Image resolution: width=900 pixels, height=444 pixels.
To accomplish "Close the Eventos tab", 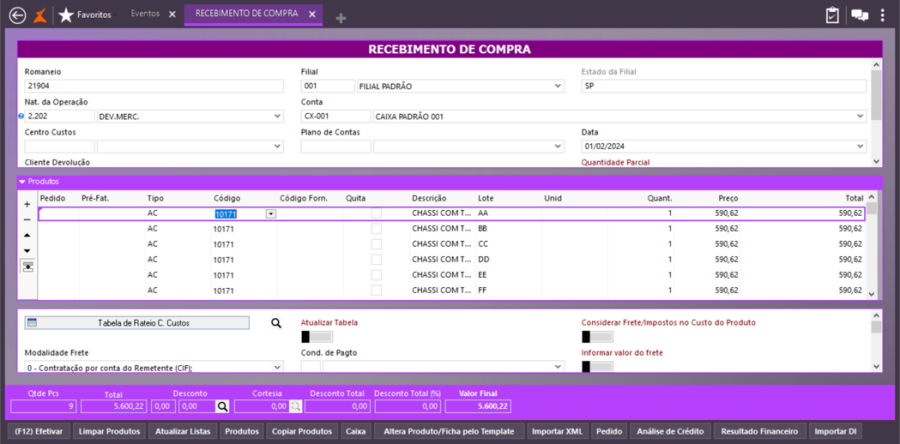I will tap(172, 14).
